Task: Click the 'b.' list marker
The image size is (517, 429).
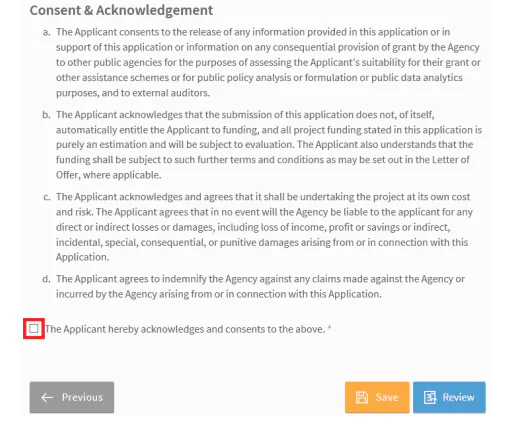Action: click(x=47, y=115)
